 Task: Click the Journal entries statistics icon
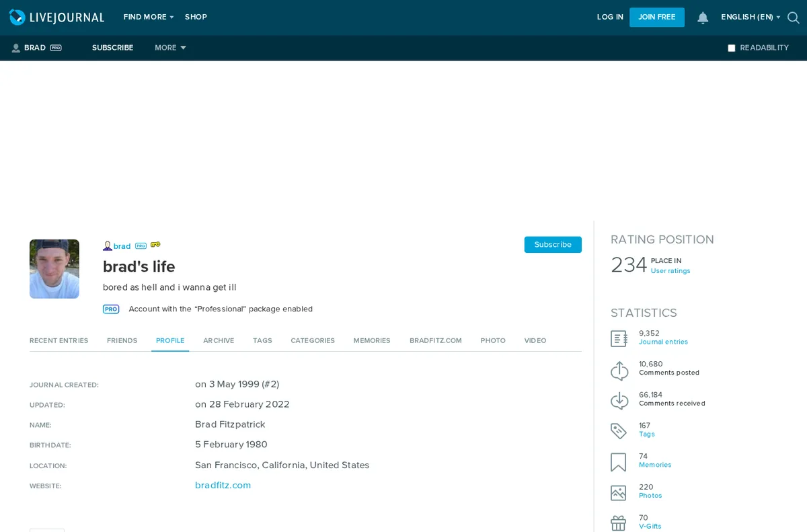point(619,338)
